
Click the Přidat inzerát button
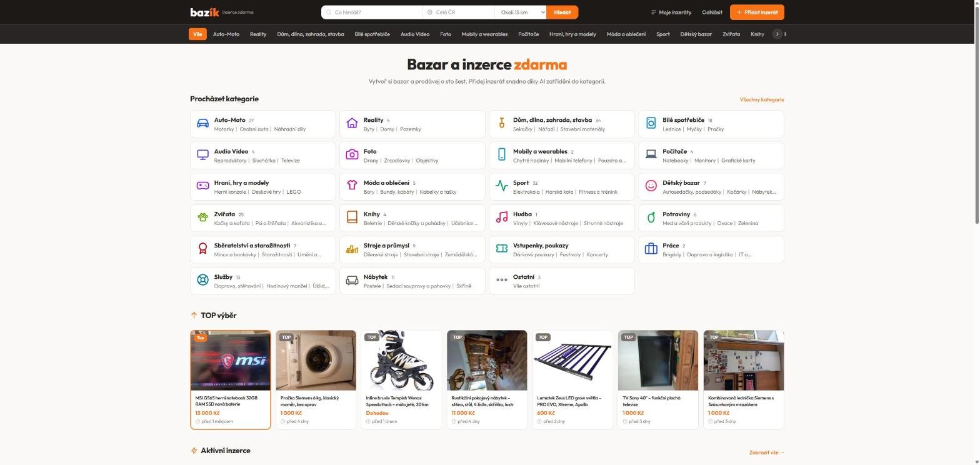(757, 12)
